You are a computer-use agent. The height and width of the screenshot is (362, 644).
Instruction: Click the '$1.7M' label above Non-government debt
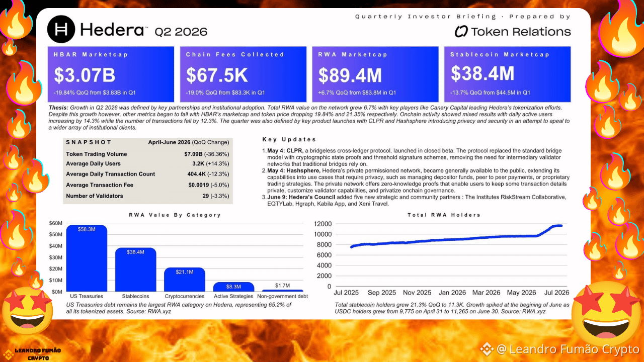(283, 286)
